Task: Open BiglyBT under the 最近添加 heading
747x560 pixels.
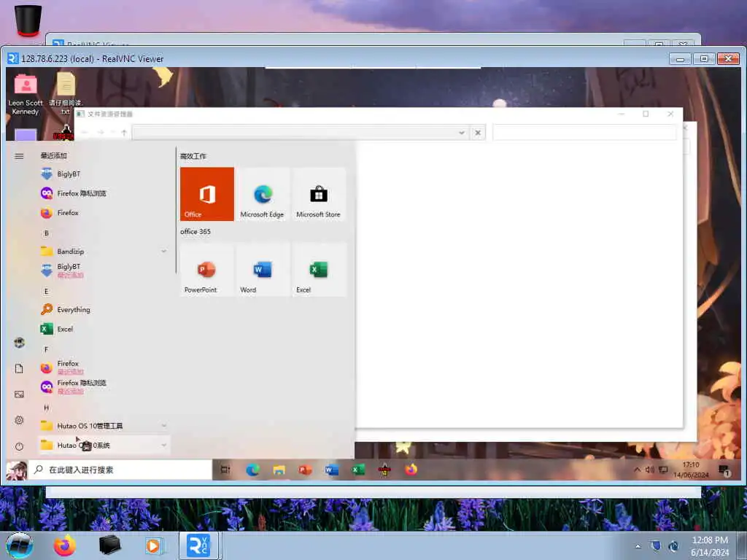Action: point(104,174)
